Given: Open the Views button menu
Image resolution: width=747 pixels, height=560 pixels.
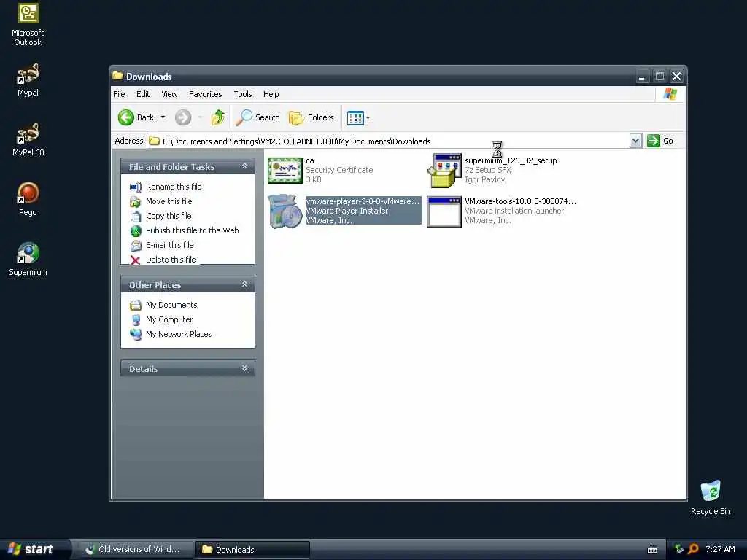Looking at the screenshot, I should tap(358, 117).
